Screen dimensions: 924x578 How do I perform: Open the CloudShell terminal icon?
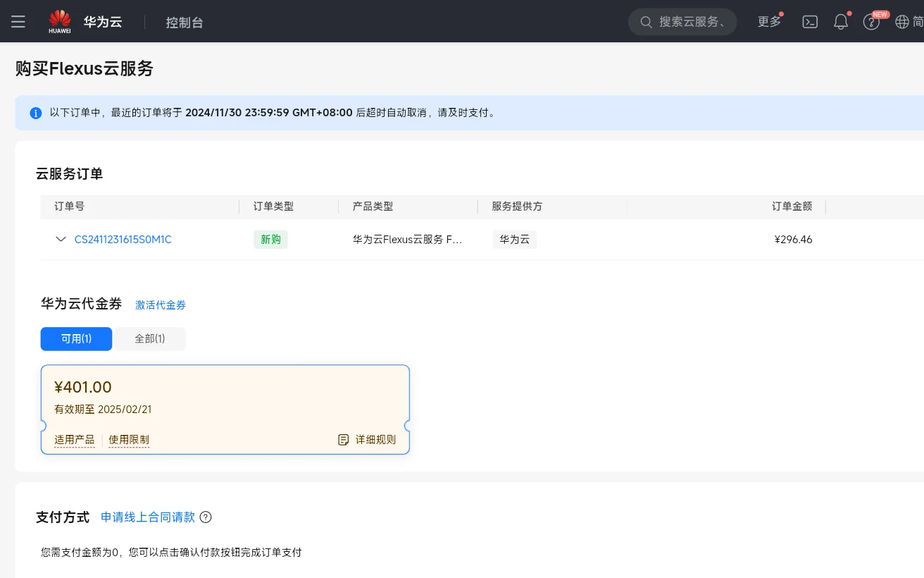pos(810,22)
